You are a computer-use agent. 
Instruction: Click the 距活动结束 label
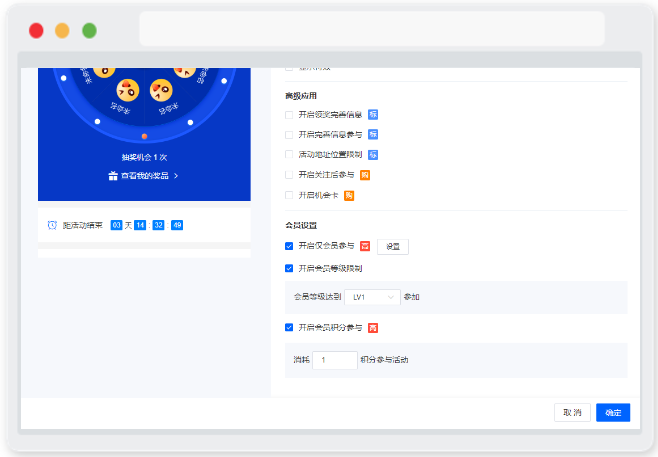point(83,226)
